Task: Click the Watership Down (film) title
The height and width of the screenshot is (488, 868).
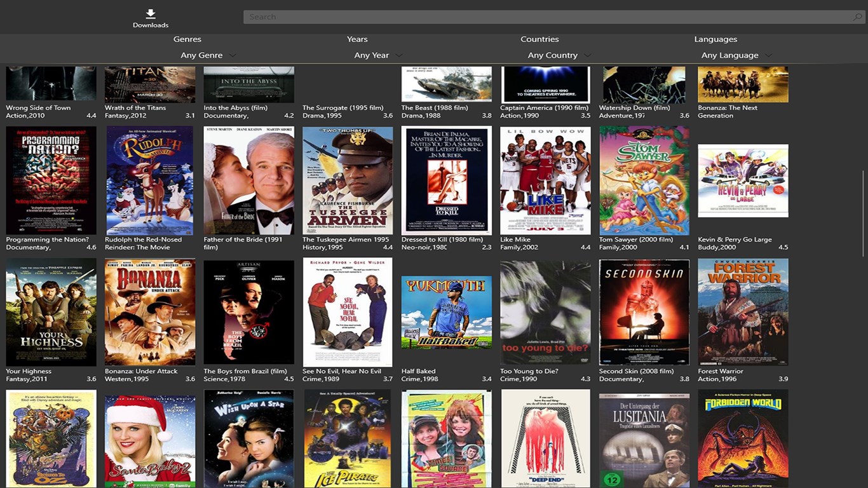Action: (634, 108)
